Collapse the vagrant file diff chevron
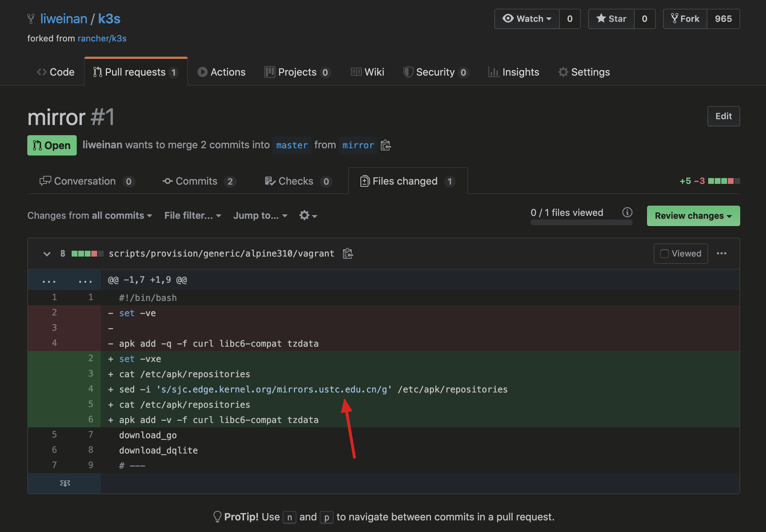766x532 pixels. [47, 254]
